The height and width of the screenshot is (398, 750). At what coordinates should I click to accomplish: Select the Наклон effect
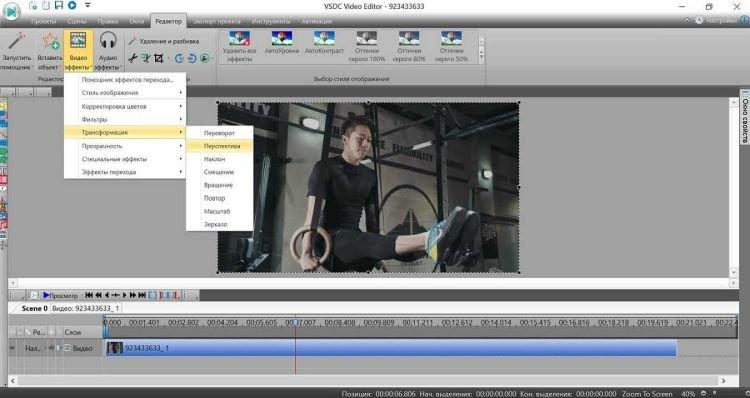(x=220, y=159)
